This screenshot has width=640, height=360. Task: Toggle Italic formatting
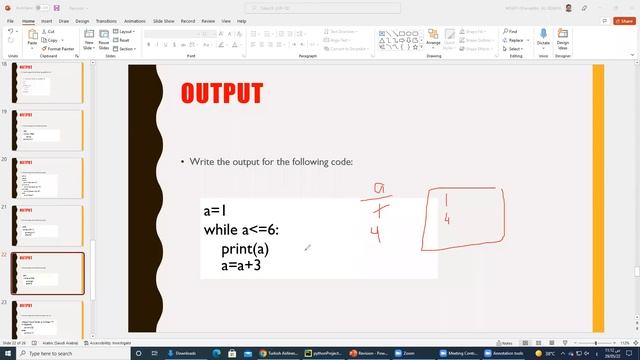[157, 44]
